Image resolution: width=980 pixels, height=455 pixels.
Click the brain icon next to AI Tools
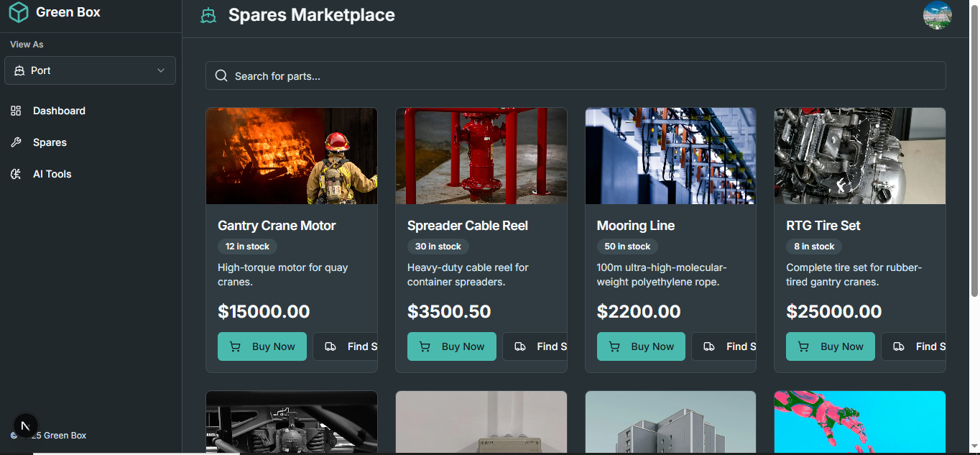tap(16, 174)
